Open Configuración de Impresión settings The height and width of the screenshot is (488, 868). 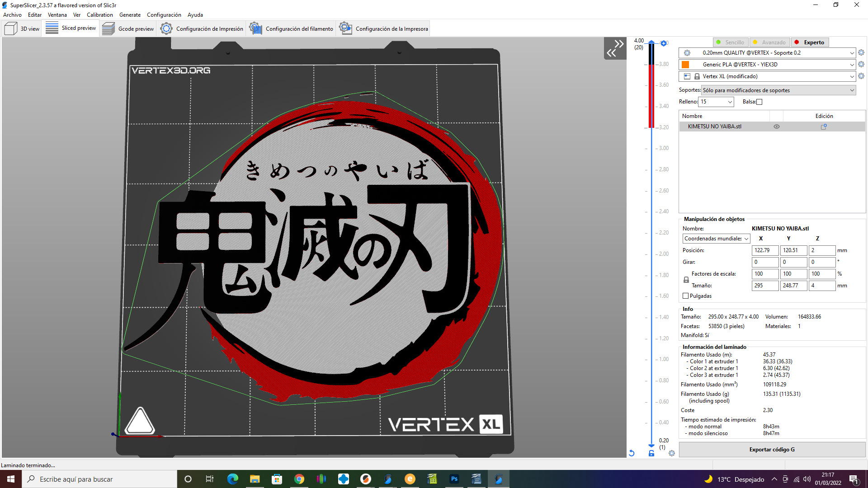point(202,28)
